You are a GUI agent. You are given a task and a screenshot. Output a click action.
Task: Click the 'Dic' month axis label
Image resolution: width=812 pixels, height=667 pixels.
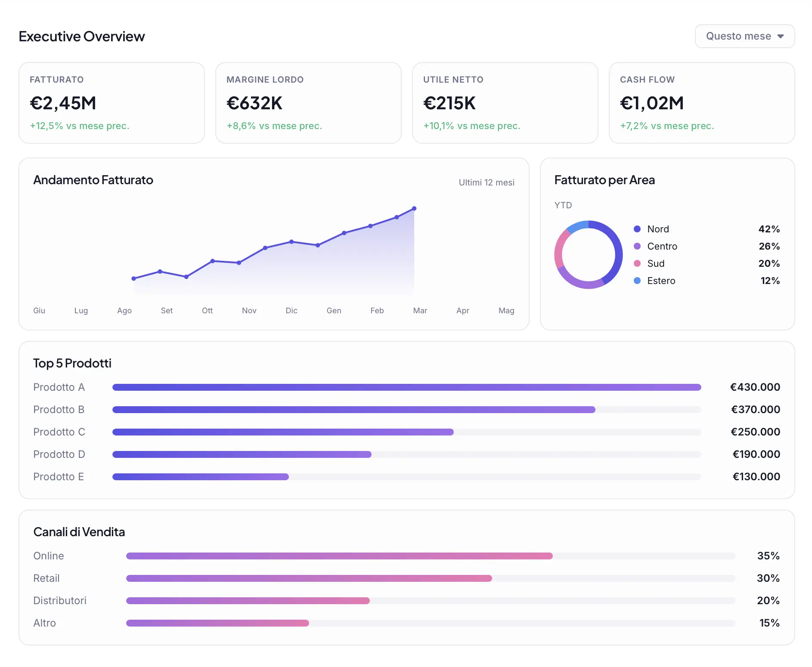[291, 310]
